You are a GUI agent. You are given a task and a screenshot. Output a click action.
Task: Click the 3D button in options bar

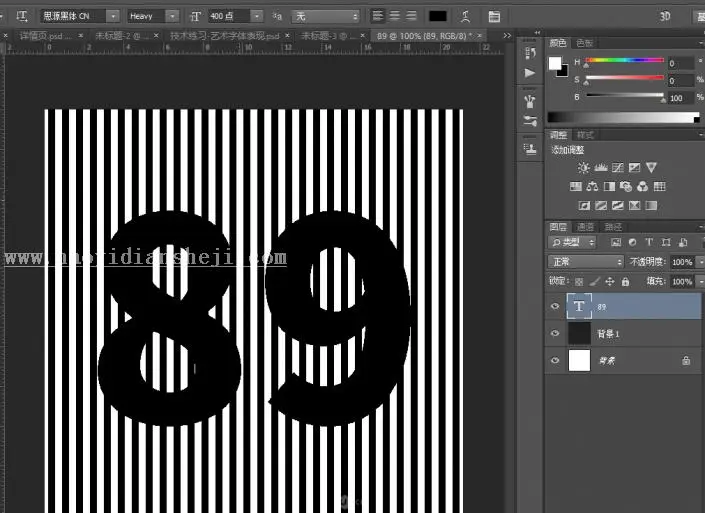point(665,17)
